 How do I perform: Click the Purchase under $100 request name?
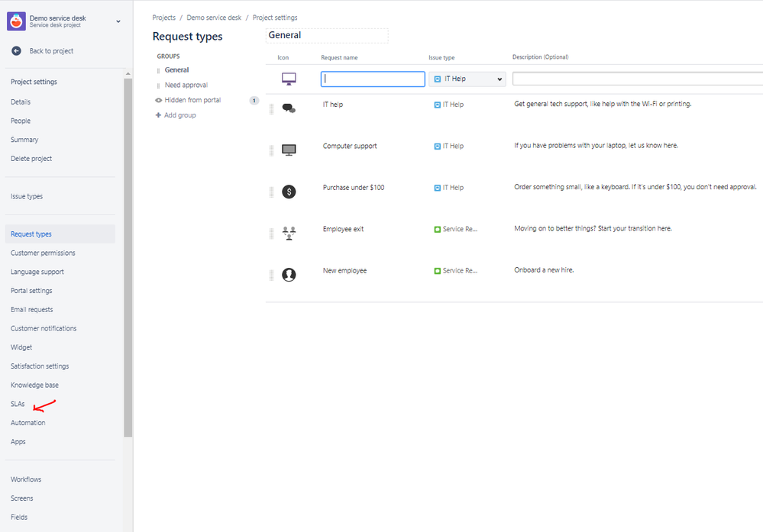pyautogui.click(x=354, y=188)
